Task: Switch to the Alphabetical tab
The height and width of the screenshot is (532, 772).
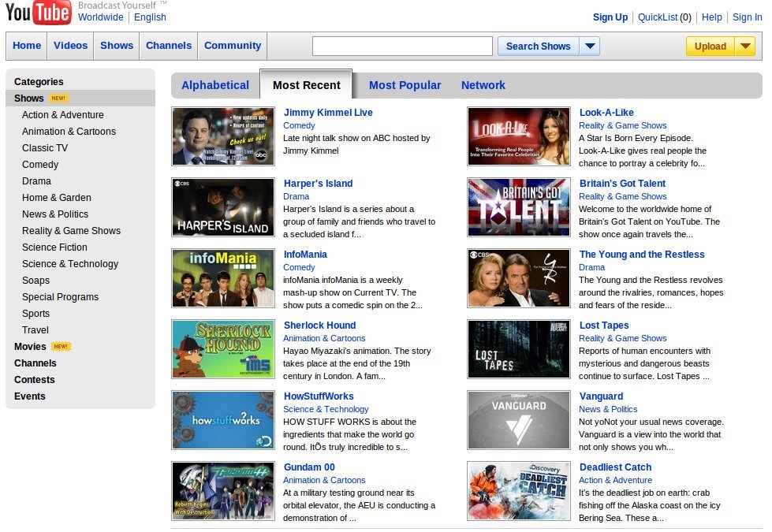Action: [215, 85]
